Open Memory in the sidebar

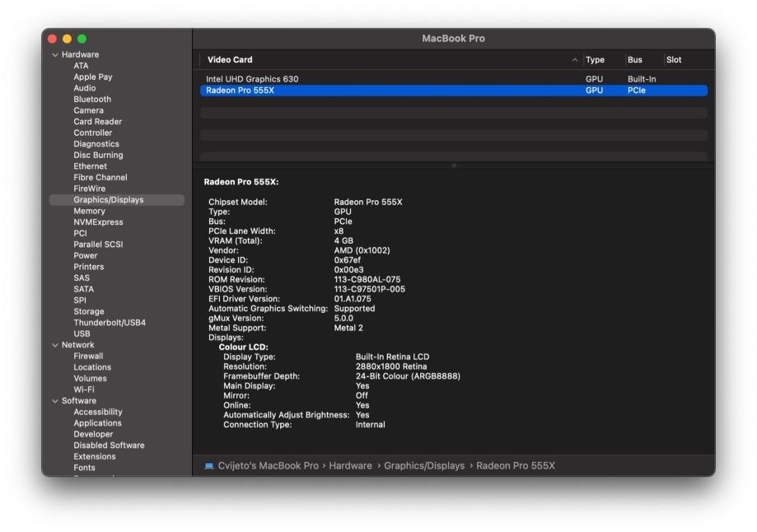coord(89,211)
